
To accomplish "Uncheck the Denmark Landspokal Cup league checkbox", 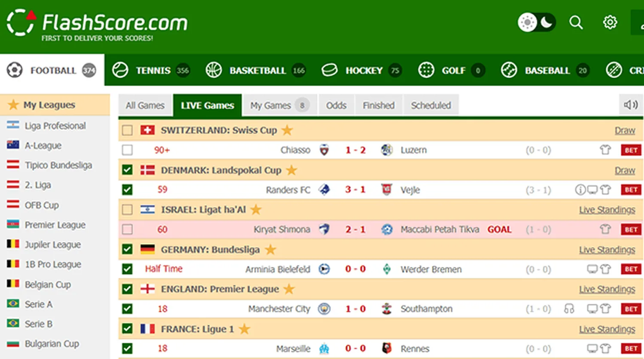I will point(127,170).
